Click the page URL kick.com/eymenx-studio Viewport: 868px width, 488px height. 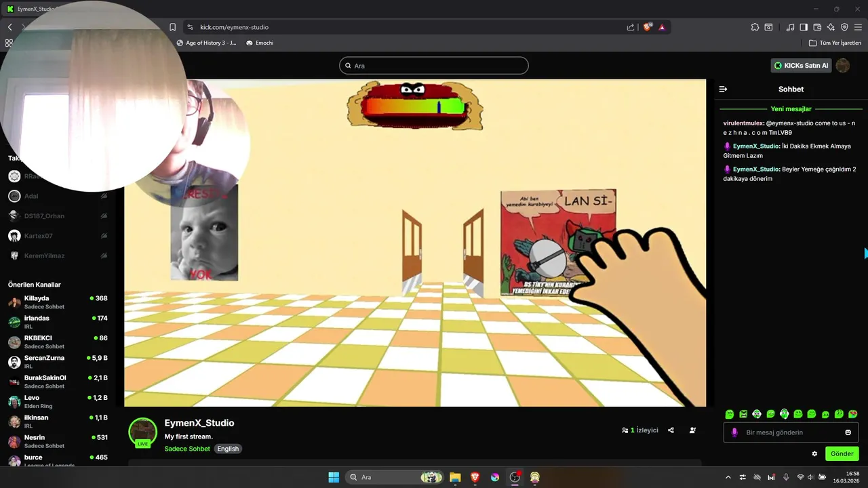(234, 27)
